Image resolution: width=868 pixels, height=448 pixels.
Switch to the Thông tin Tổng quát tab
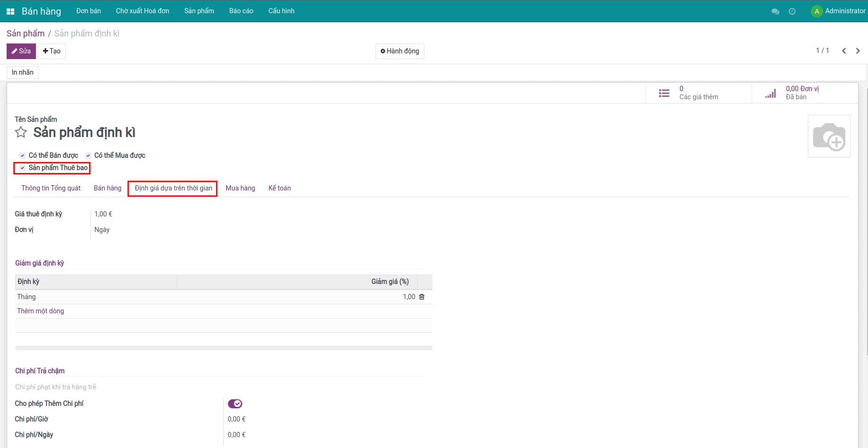51,188
